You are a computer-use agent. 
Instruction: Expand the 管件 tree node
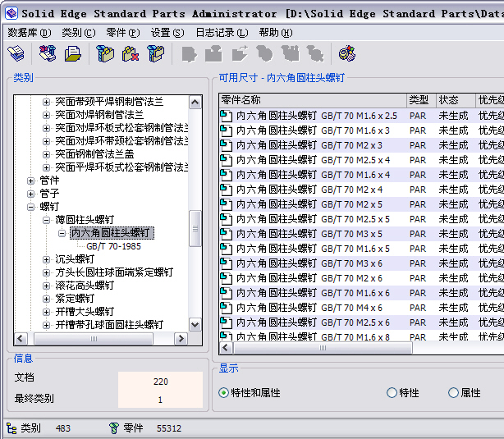pos(31,181)
